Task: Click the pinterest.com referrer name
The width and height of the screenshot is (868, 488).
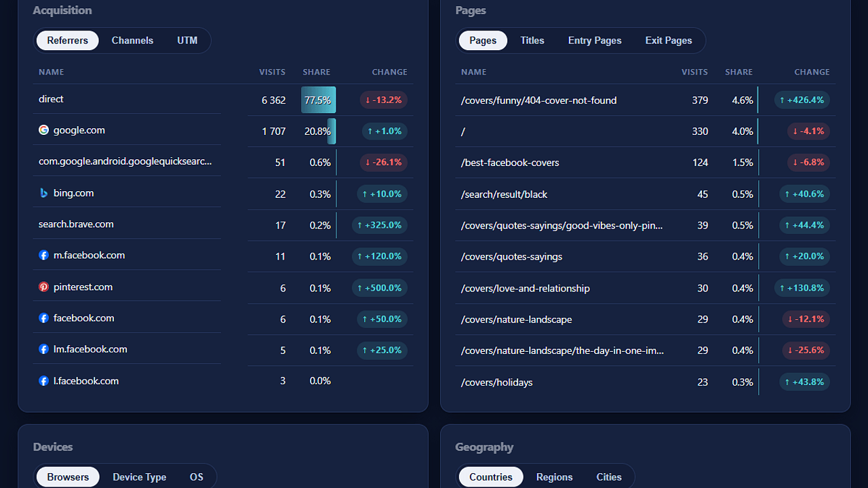Action: coord(83,287)
